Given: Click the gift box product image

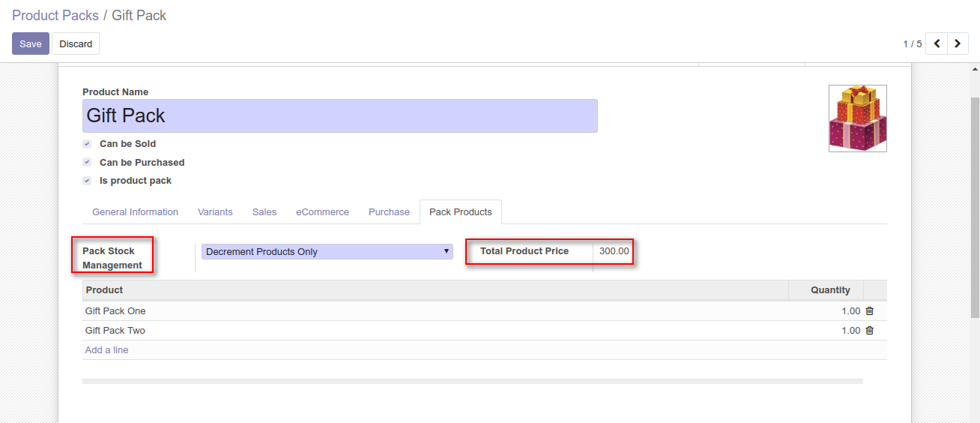Looking at the screenshot, I should click(857, 118).
